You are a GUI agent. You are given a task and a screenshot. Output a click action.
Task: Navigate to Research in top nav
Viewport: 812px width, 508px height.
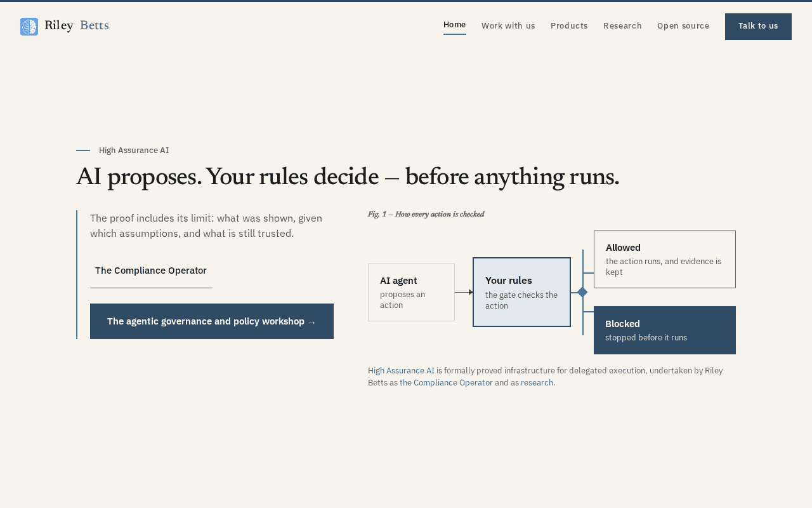coord(622,26)
